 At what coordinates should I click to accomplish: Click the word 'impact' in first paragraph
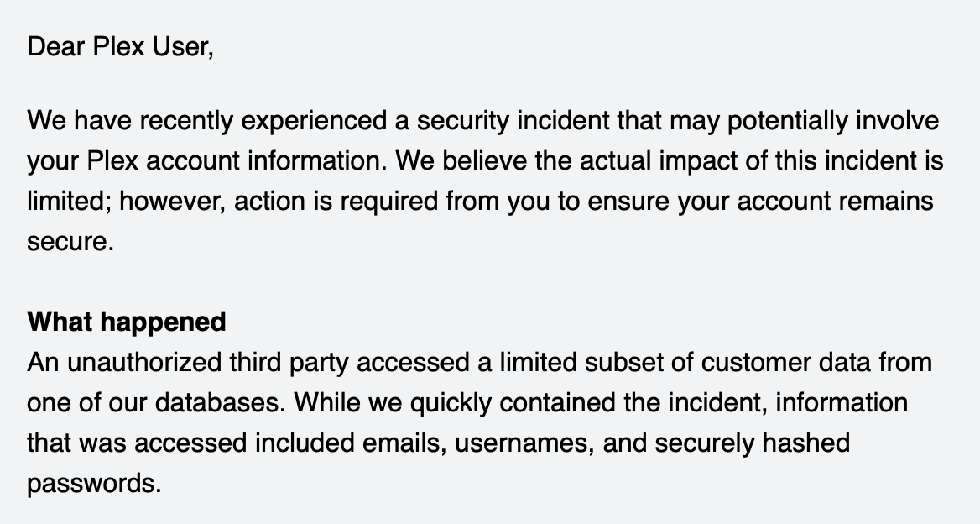[x=698, y=161]
